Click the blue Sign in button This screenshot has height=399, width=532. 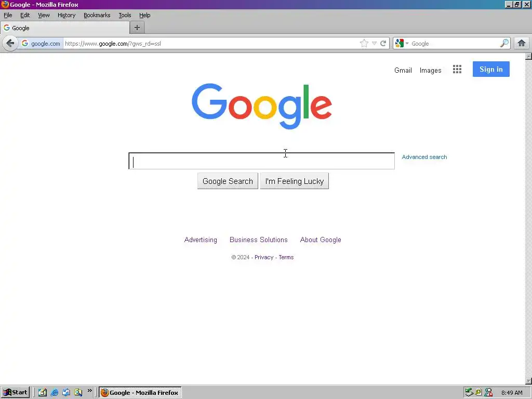tap(491, 69)
